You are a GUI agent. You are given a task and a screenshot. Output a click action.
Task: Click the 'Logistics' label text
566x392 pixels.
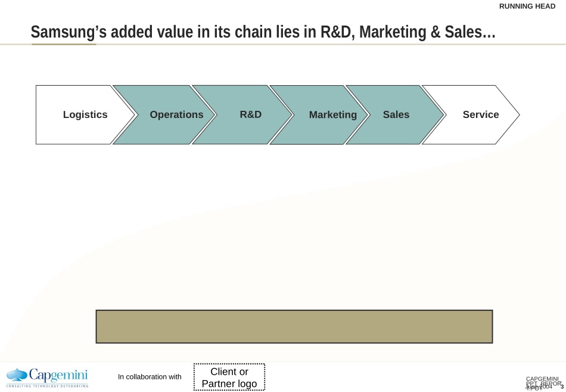click(85, 114)
